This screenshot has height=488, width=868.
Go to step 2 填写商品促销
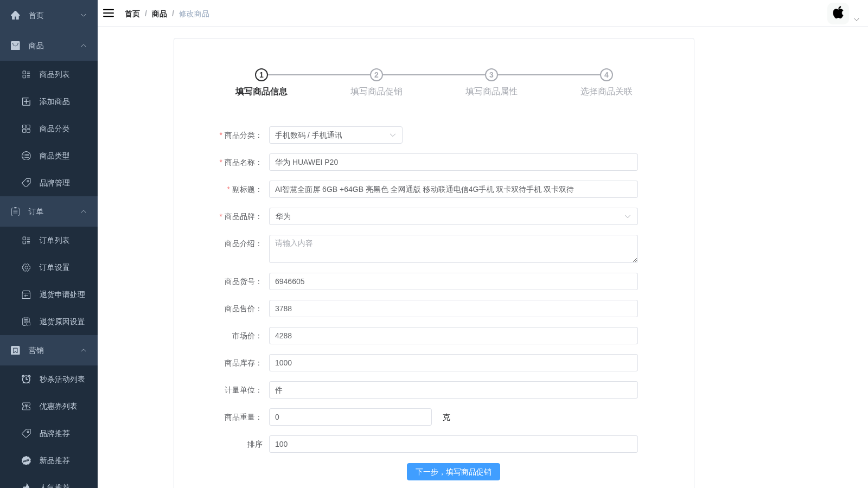pos(376,75)
